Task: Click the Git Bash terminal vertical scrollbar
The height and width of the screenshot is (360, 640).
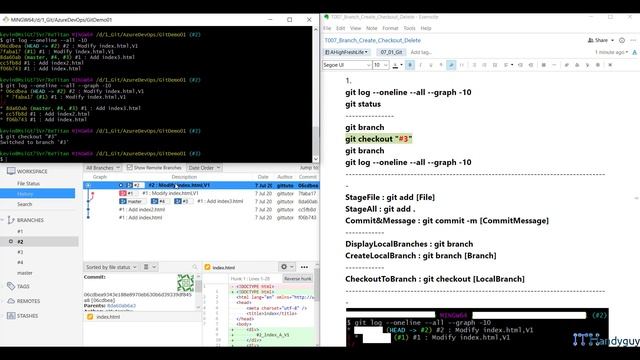Action: click(316, 94)
